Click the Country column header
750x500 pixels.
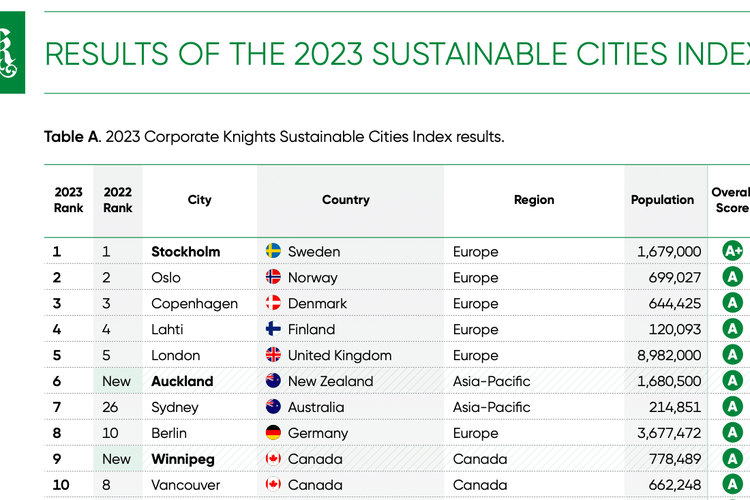(346, 200)
